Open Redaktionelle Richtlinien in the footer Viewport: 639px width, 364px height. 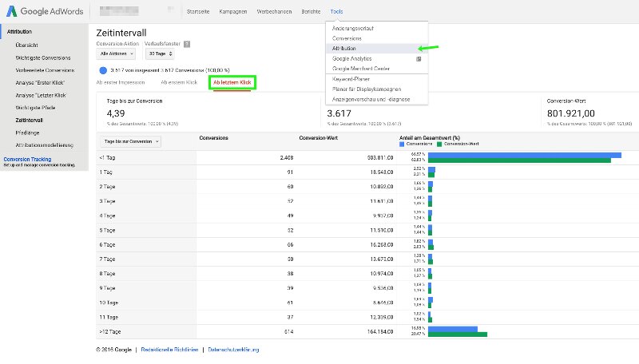[169, 350]
